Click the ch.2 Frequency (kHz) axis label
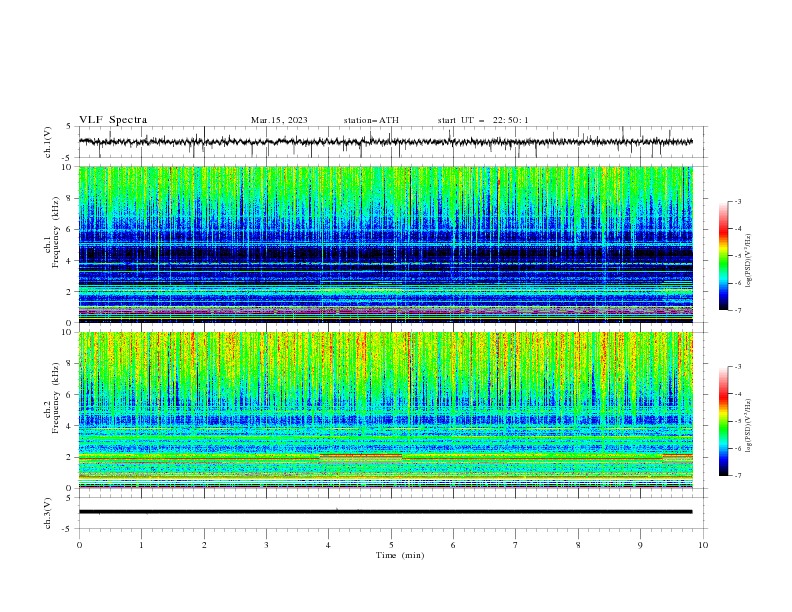The height and width of the screenshot is (612, 792). 54,398
